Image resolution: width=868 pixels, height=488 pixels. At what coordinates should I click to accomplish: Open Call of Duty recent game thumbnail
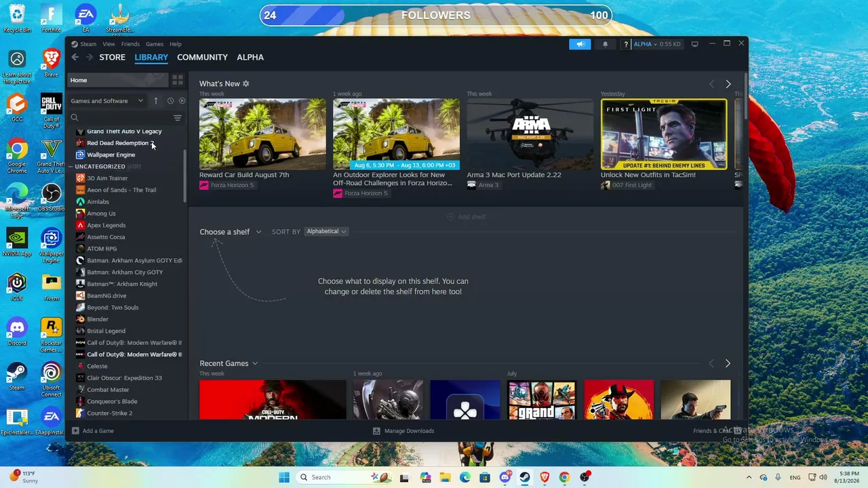pyautogui.click(x=273, y=400)
